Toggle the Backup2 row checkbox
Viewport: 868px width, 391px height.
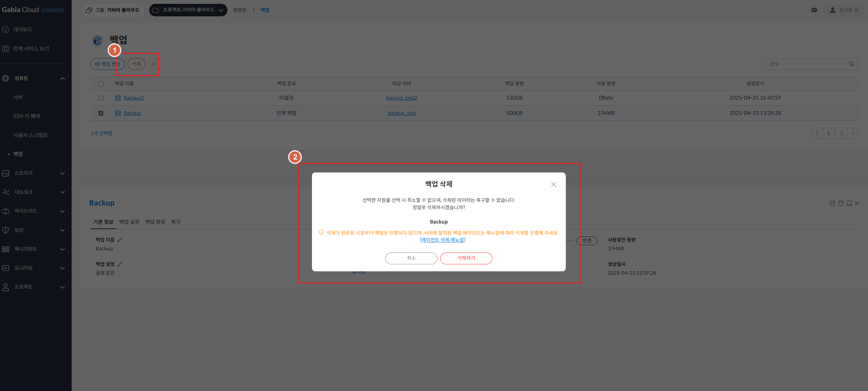(101, 98)
